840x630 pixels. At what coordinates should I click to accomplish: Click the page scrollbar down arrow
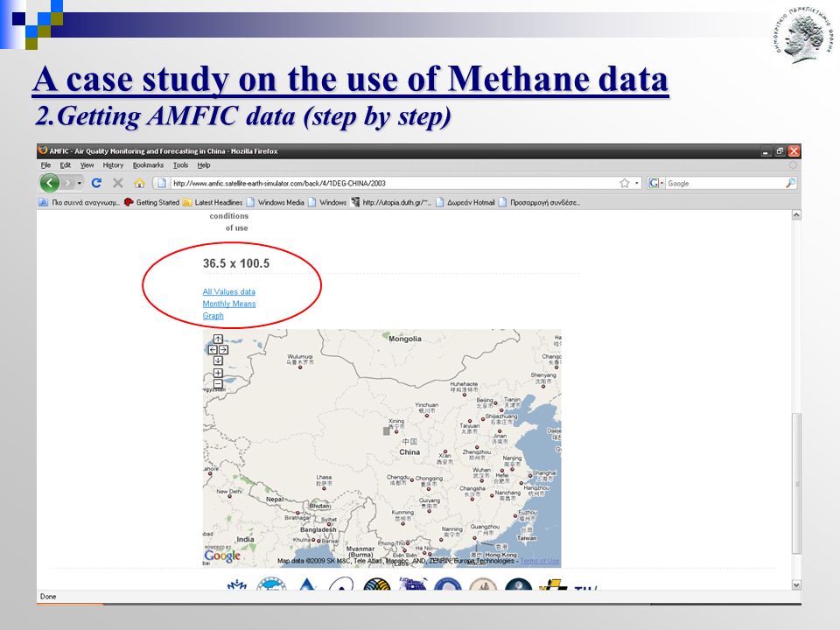pyautogui.click(x=796, y=585)
